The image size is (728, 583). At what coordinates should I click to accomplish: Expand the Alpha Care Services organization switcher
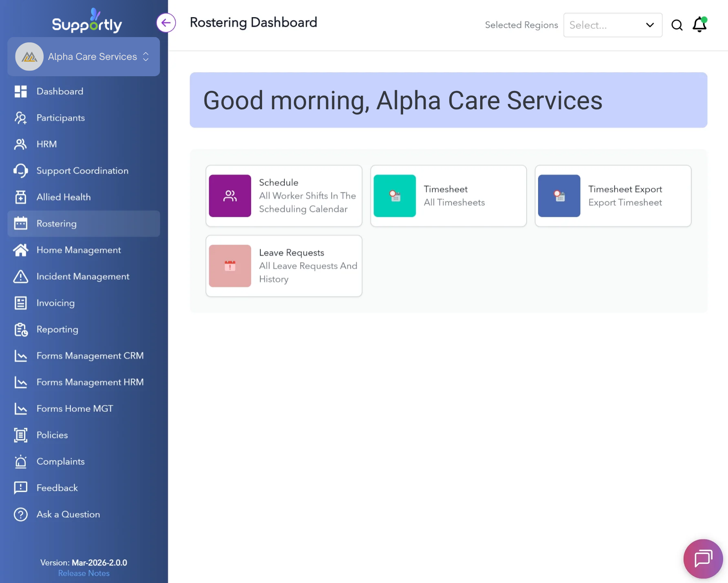84,57
